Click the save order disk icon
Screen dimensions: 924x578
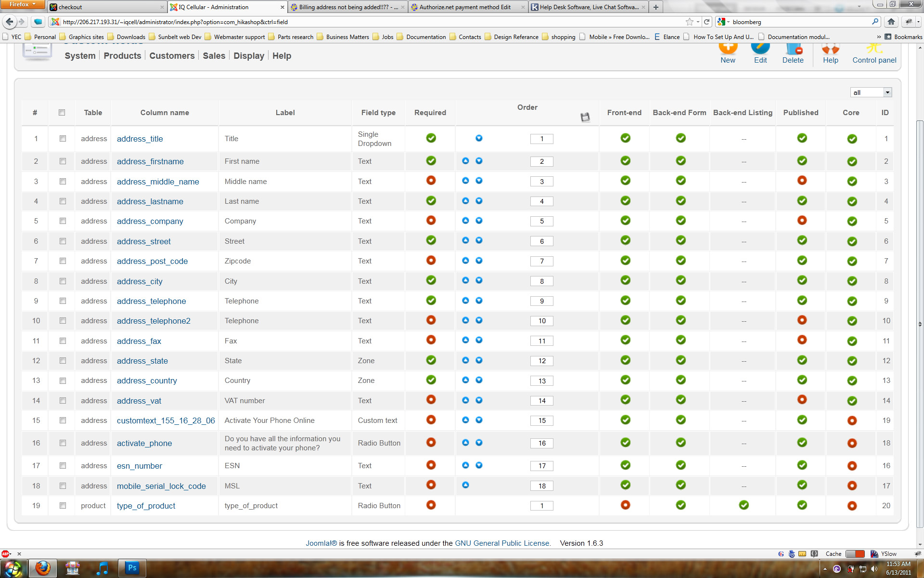(585, 117)
